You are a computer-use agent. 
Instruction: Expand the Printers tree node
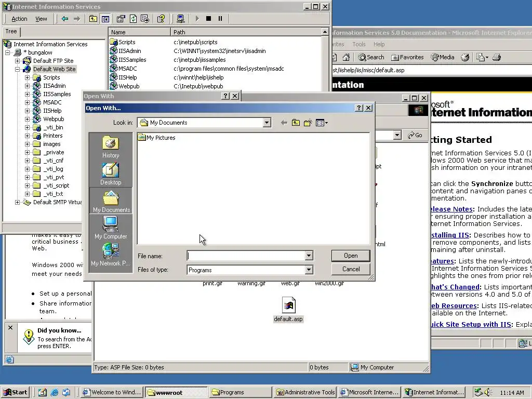27,136
